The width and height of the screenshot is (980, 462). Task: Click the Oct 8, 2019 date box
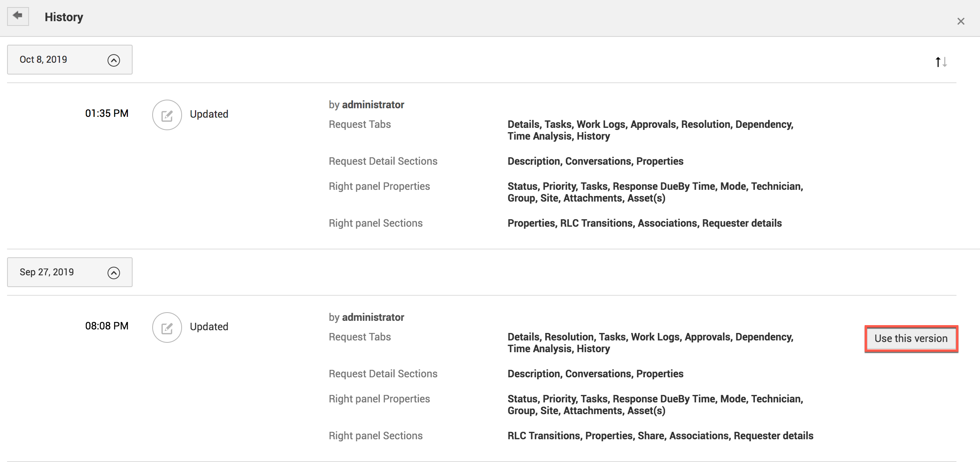[44, 60]
